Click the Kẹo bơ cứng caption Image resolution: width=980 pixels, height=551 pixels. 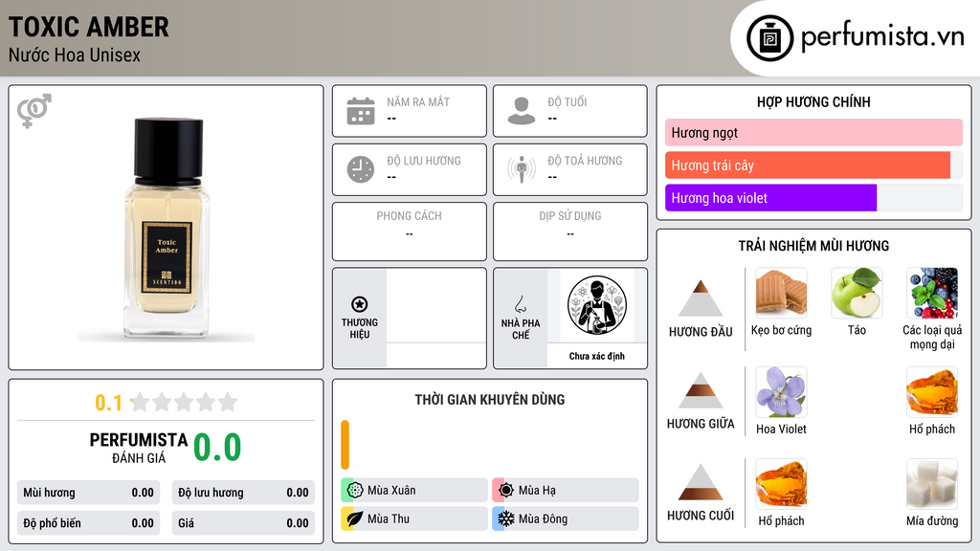click(781, 330)
